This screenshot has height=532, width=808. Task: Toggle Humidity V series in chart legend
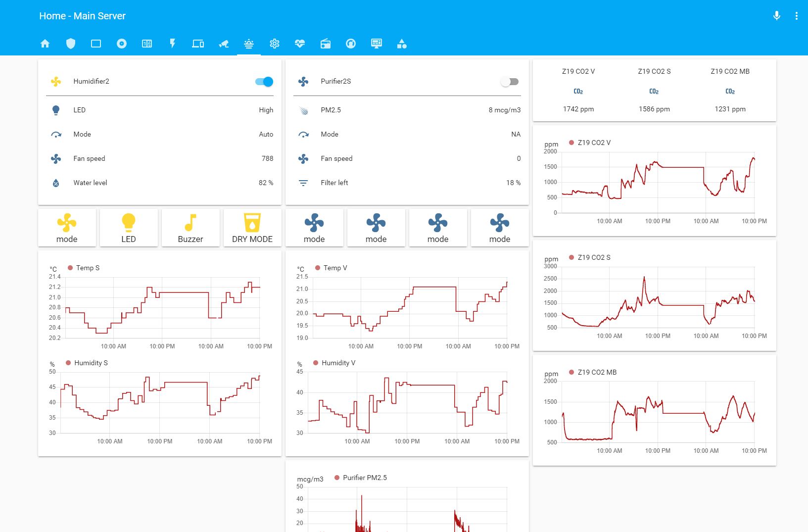pyautogui.click(x=334, y=363)
